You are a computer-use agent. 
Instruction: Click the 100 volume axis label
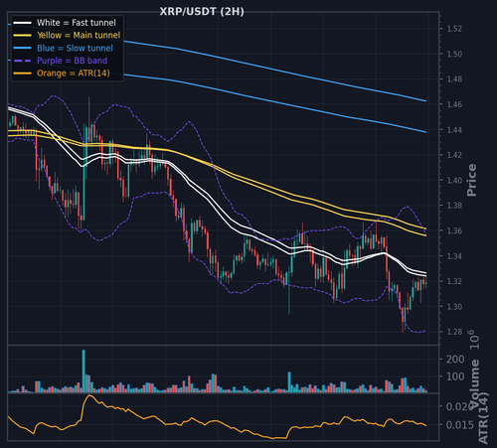point(455,376)
